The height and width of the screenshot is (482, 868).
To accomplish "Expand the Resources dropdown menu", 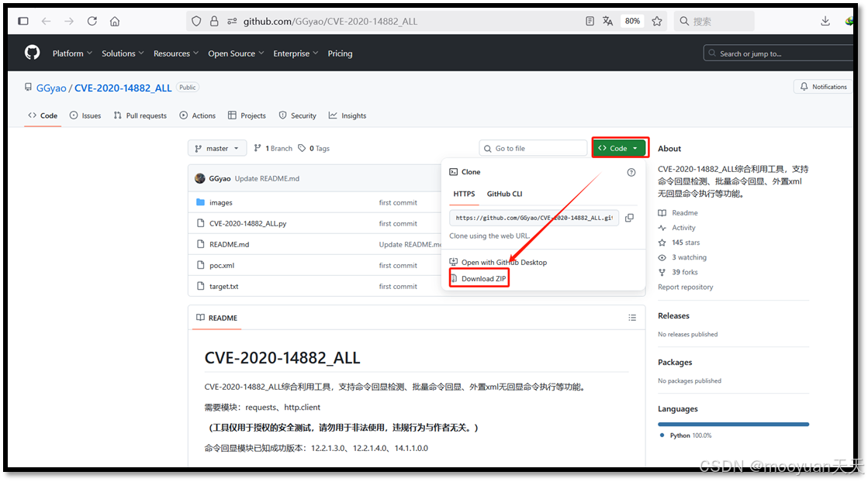I will point(175,53).
